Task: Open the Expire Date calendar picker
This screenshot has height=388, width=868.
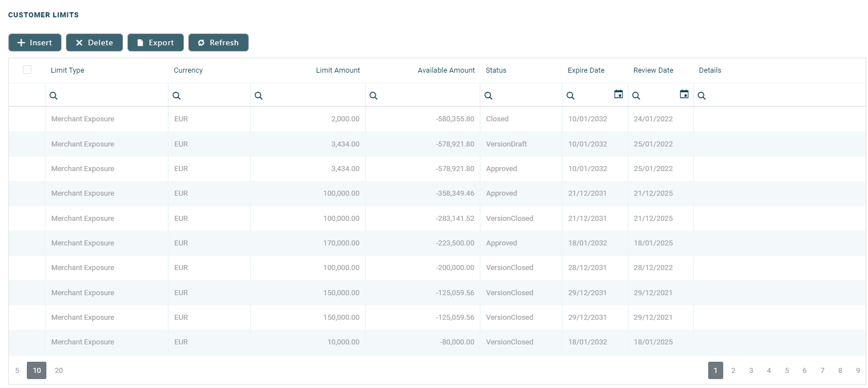Action: 618,94
